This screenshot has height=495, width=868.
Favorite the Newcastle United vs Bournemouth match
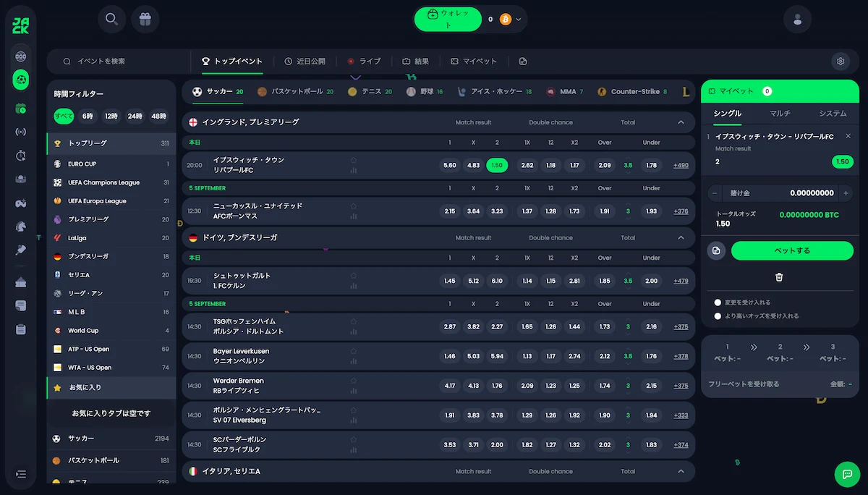point(354,206)
